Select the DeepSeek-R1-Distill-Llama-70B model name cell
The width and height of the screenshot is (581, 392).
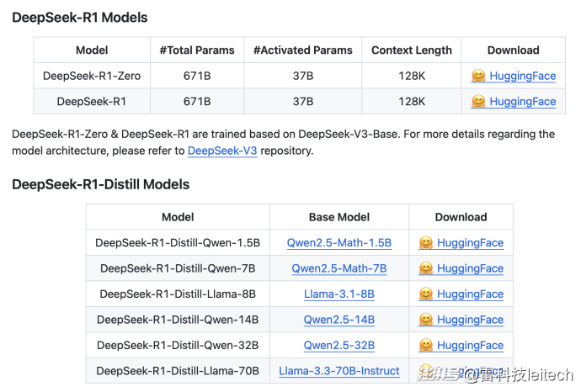pyautogui.click(x=178, y=371)
